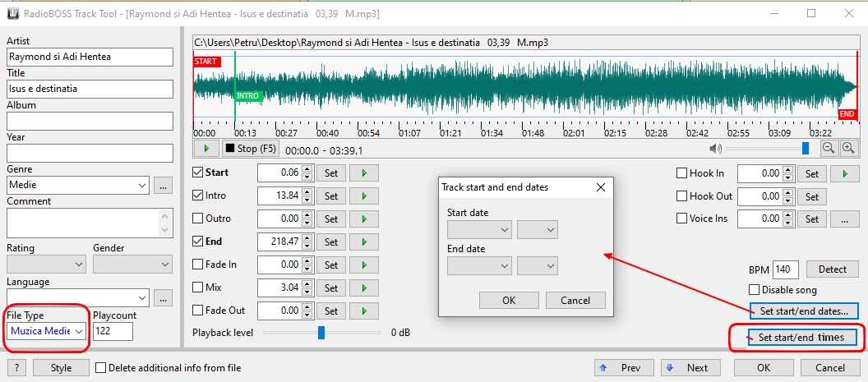Click the Title input field
Viewport: 868px width, 382px height.
point(90,89)
